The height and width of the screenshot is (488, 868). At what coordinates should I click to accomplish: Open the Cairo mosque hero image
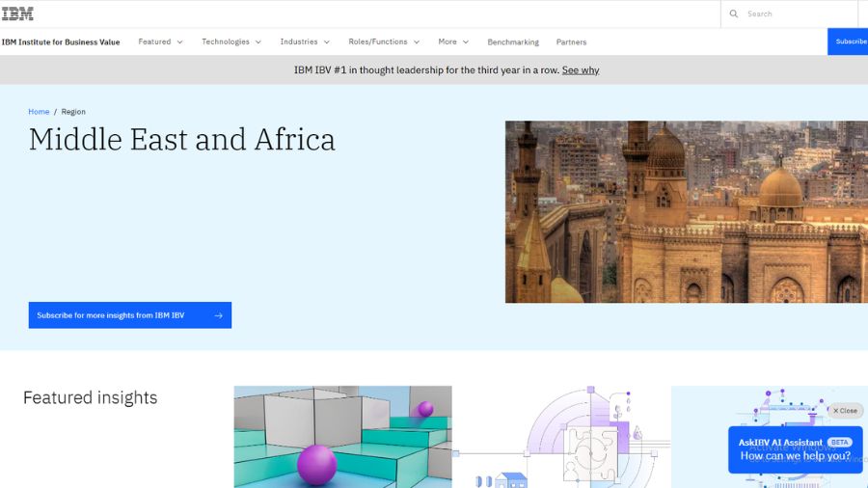coord(687,212)
